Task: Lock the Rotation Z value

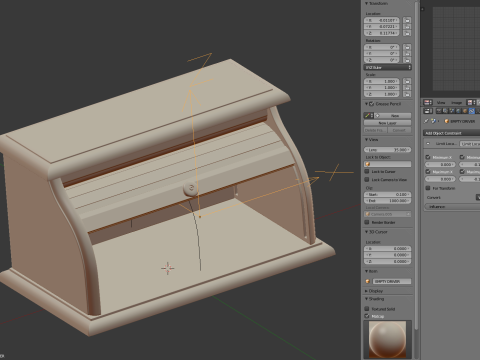Action: [407, 60]
